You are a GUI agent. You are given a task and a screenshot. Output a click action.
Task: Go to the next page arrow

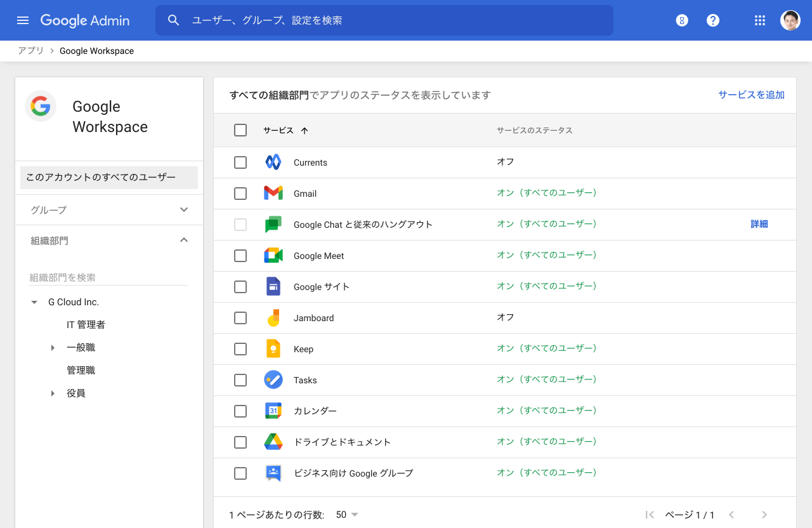point(764,515)
